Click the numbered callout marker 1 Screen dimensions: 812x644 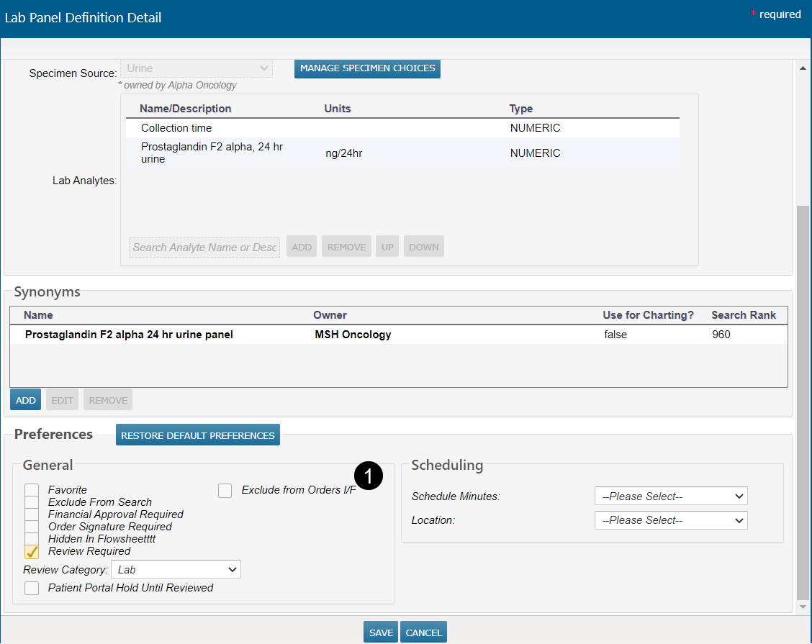click(x=369, y=476)
